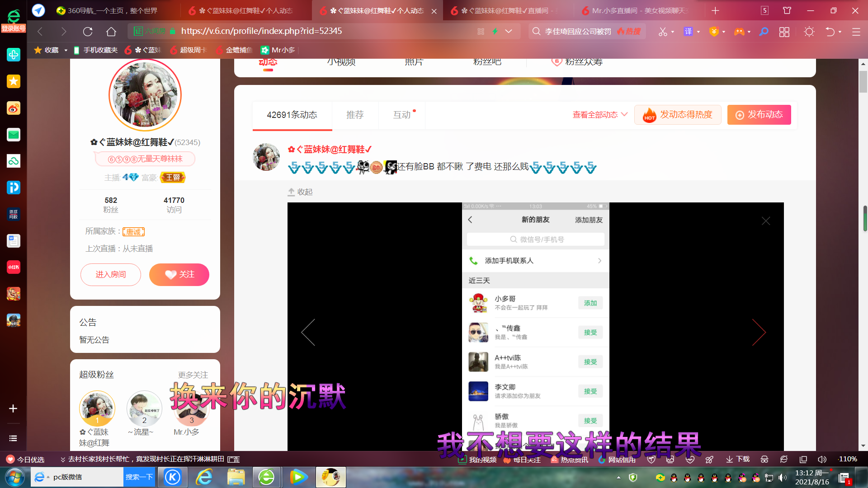Click the green lightning speed mode icon
868x488 pixels.
pos(495,31)
